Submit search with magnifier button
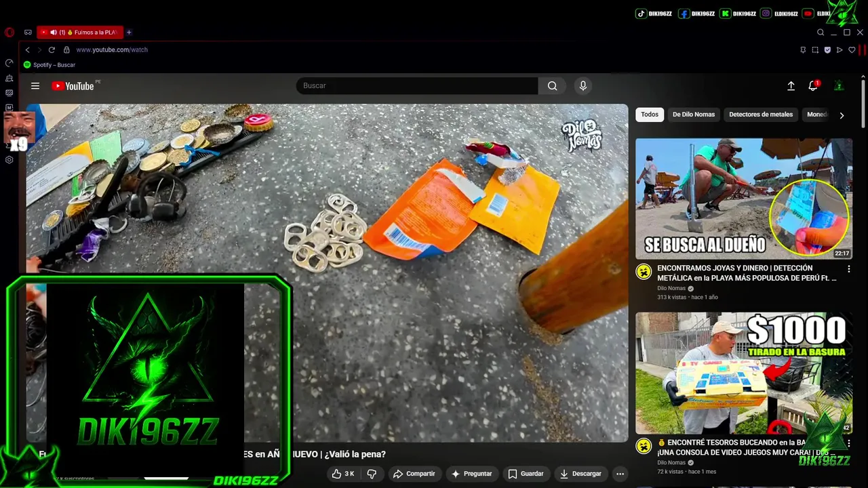 [x=553, y=86]
